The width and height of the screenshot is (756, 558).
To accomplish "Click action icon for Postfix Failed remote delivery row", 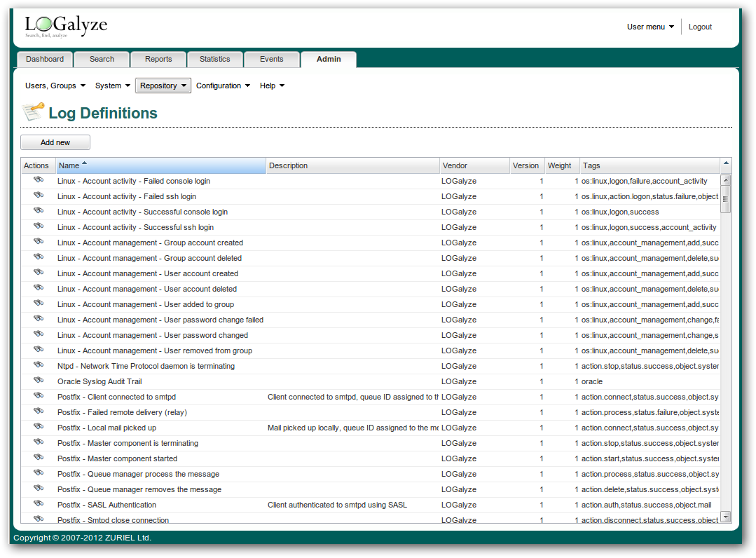I will [39, 411].
